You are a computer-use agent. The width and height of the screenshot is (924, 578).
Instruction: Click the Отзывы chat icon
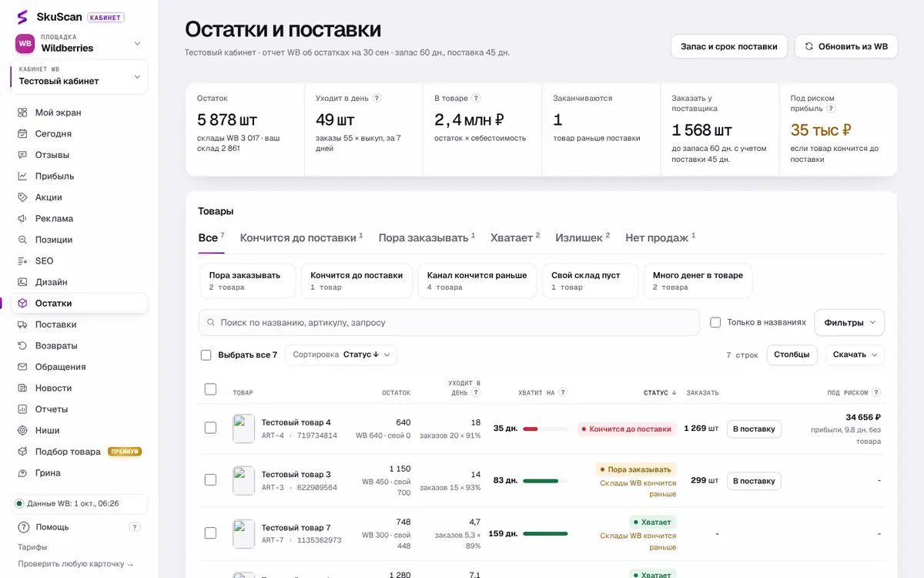[23, 155]
